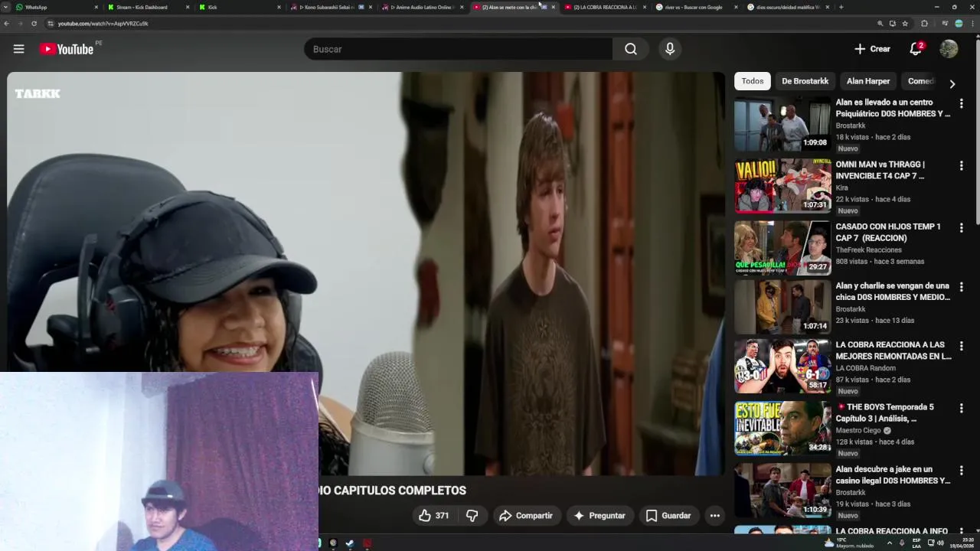This screenshot has height=551, width=980.
Task: Open options menu for Alan Psiquiátrico video
Action: pyautogui.click(x=961, y=103)
